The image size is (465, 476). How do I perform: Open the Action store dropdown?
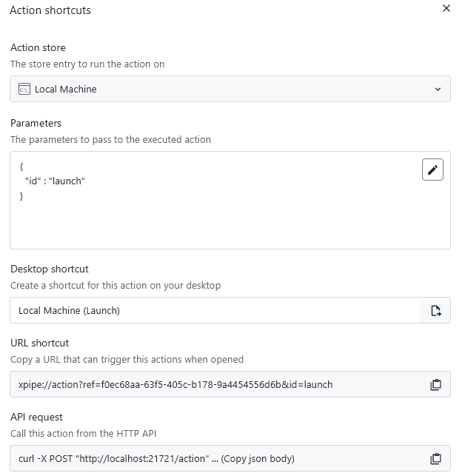coord(230,90)
